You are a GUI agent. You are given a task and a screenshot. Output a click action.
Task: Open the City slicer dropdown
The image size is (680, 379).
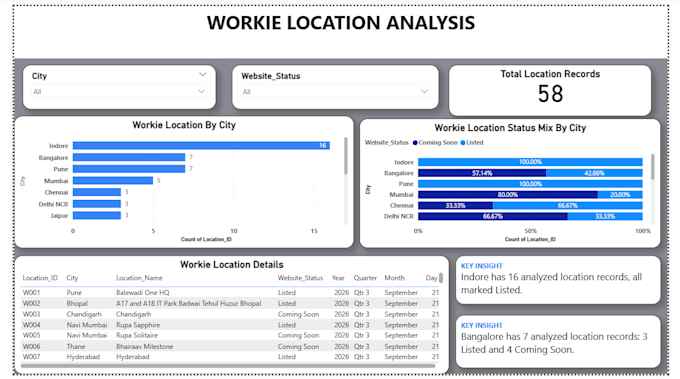(119, 91)
